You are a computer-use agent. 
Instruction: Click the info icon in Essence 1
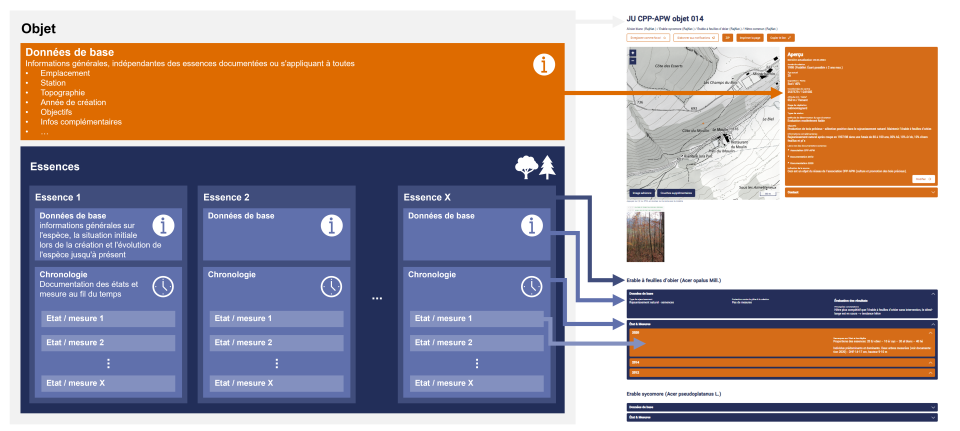click(x=164, y=224)
